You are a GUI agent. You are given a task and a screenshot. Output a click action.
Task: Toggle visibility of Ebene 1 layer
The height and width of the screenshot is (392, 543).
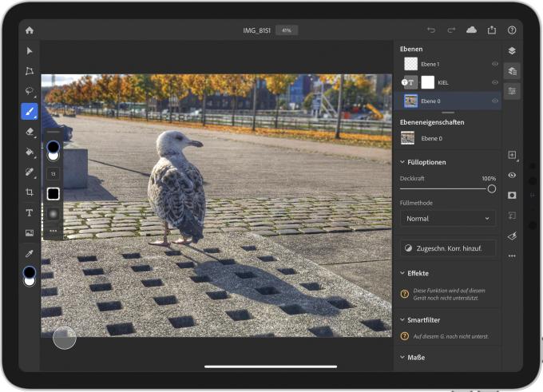[495, 64]
